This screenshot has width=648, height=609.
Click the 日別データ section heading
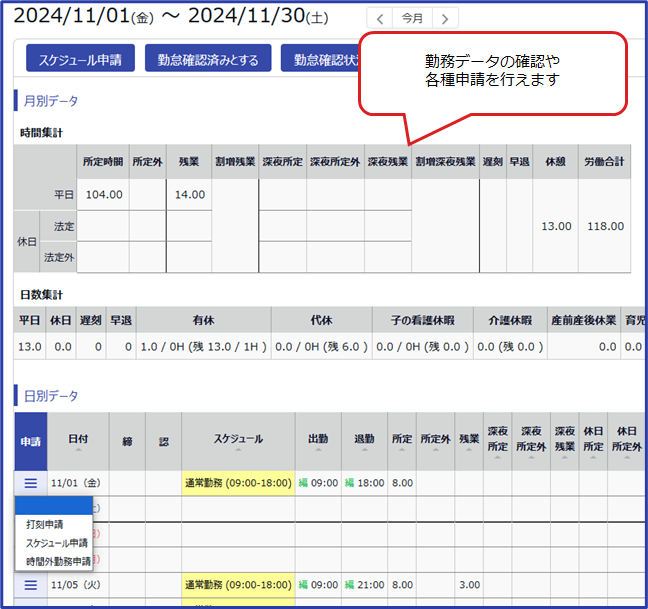(50, 396)
